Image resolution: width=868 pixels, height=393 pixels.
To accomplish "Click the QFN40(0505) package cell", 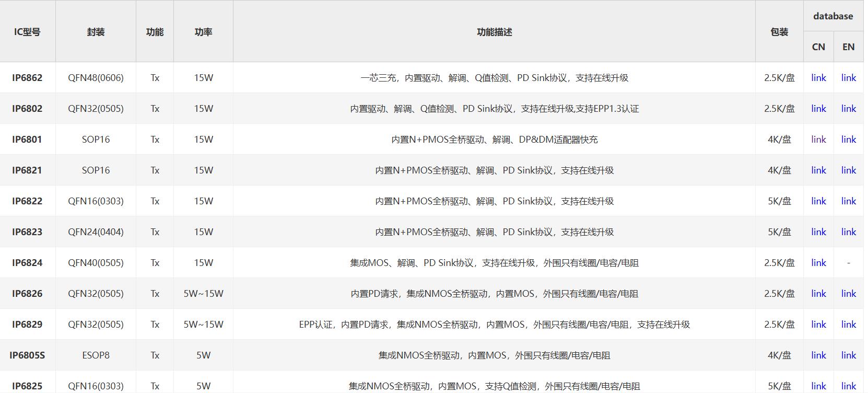I will (x=96, y=263).
